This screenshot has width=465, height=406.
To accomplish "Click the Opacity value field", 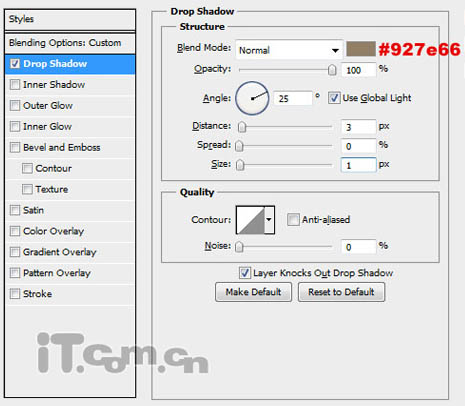I will tap(359, 70).
